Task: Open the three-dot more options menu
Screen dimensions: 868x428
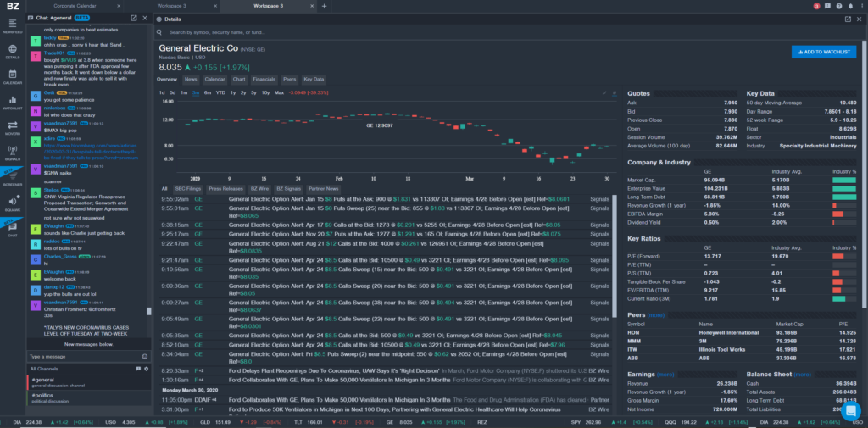Action: 862,6
